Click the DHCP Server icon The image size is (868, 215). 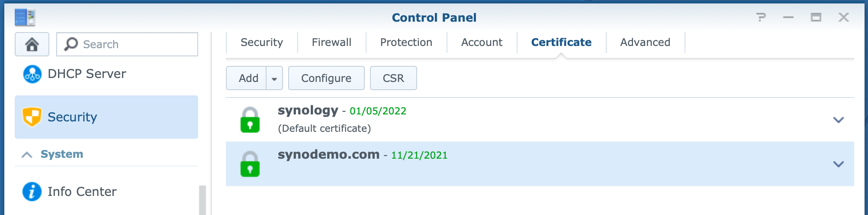pos(32,74)
